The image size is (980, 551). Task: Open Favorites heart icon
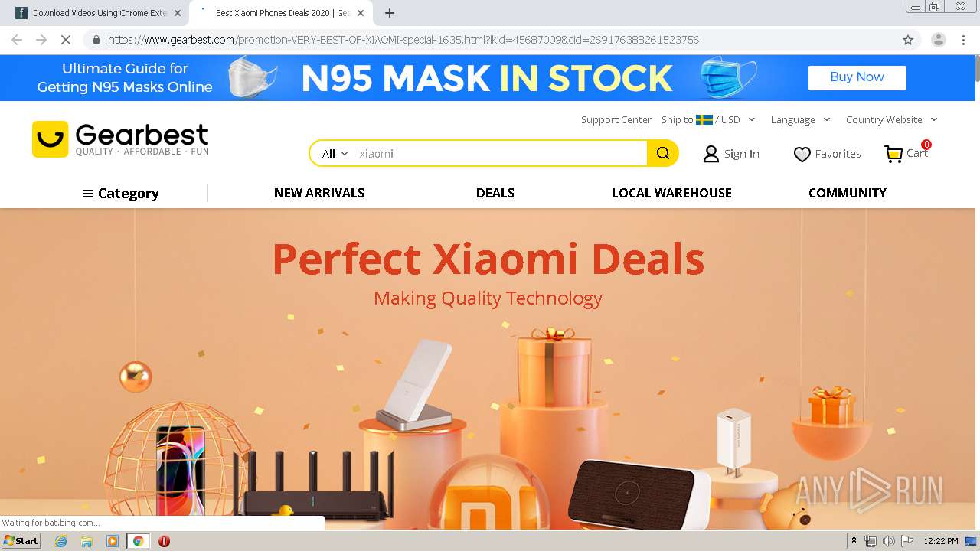click(x=802, y=154)
